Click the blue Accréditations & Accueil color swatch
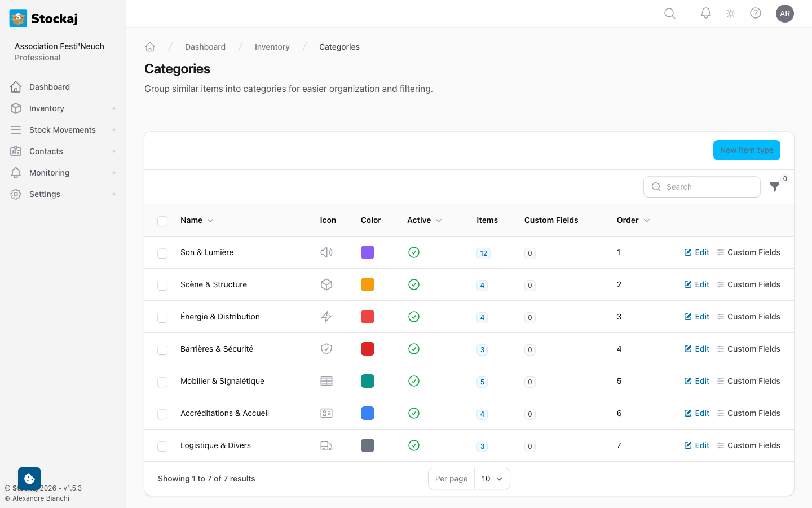Image resolution: width=812 pixels, height=508 pixels. pos(368,413)
